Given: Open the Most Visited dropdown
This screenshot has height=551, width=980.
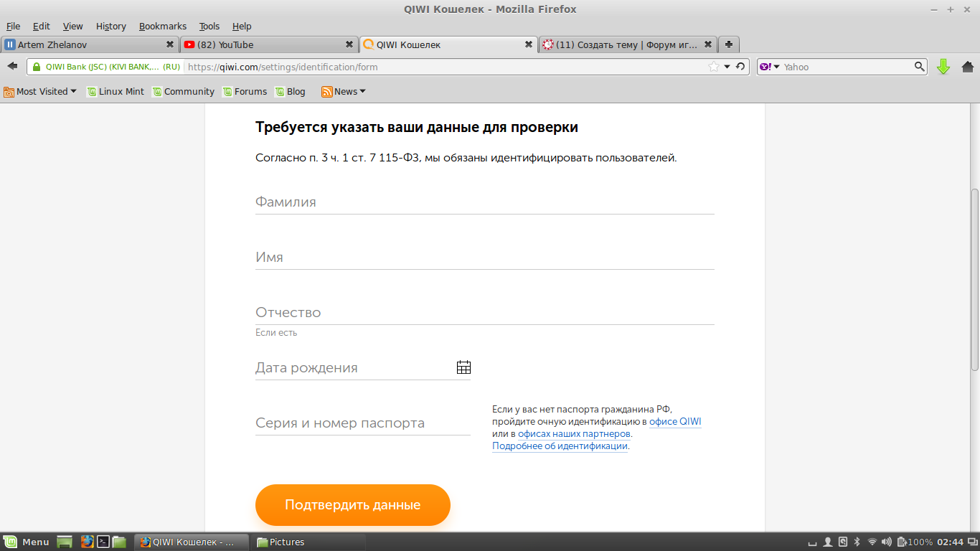Looking at the screenshot, I should (39, 91).
